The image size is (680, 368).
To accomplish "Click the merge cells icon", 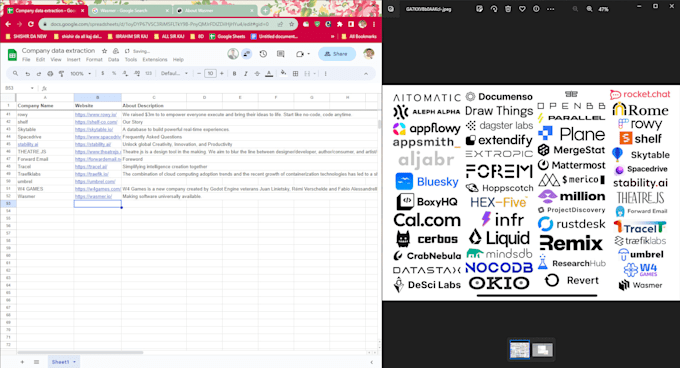I will pos(307,74).
